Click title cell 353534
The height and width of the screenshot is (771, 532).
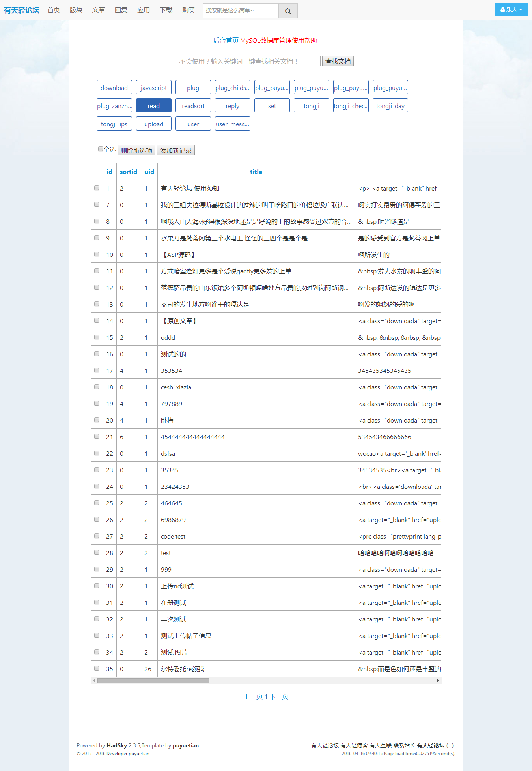[x=256, y=371]
